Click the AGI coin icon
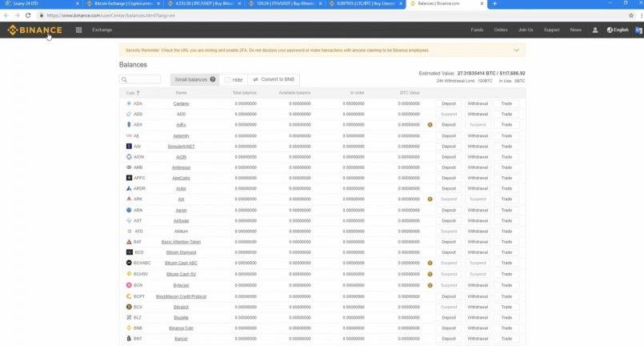Image resolution: width=644 pixels, height=346 pixels. pos(129,146)
